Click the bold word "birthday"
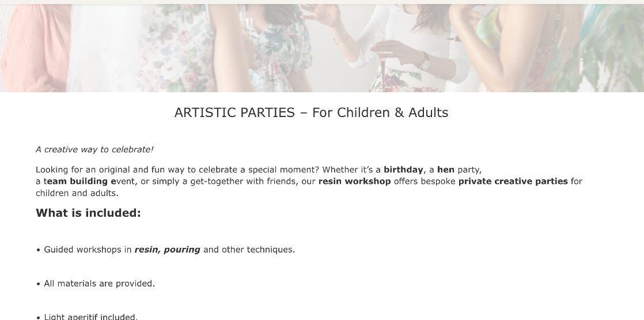Image resolution: width=644 pixels, height=320 pixels. click(x=403, y=170)
